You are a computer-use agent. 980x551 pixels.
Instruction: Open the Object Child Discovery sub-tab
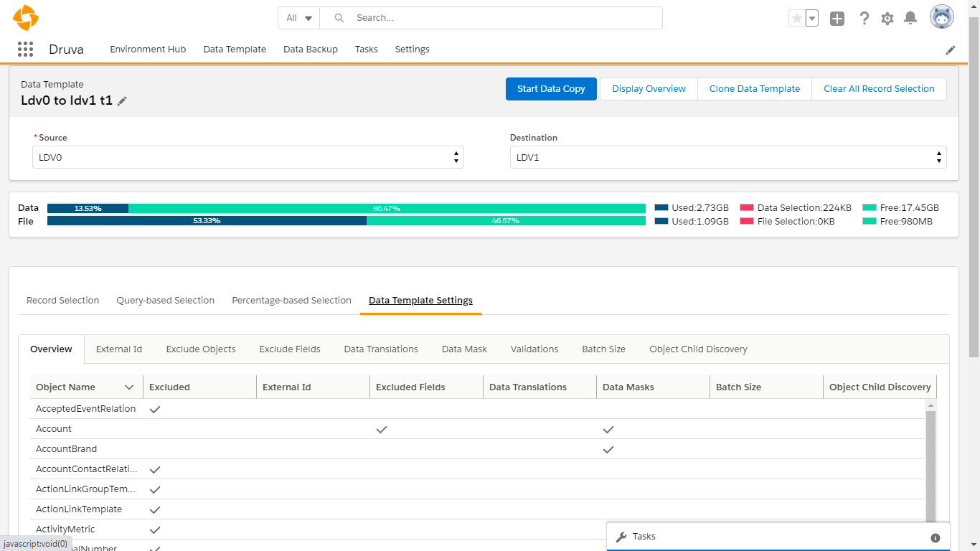click(x=698, y=349)
